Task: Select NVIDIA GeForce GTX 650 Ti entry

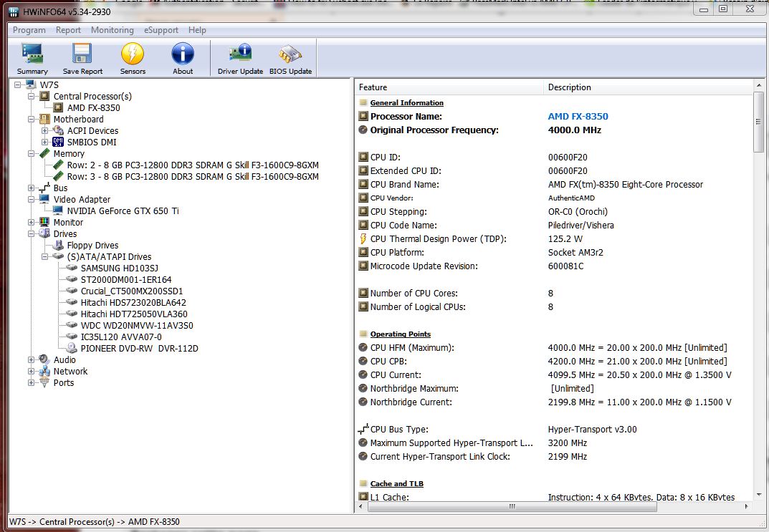Action: click(x=123, y=211)
